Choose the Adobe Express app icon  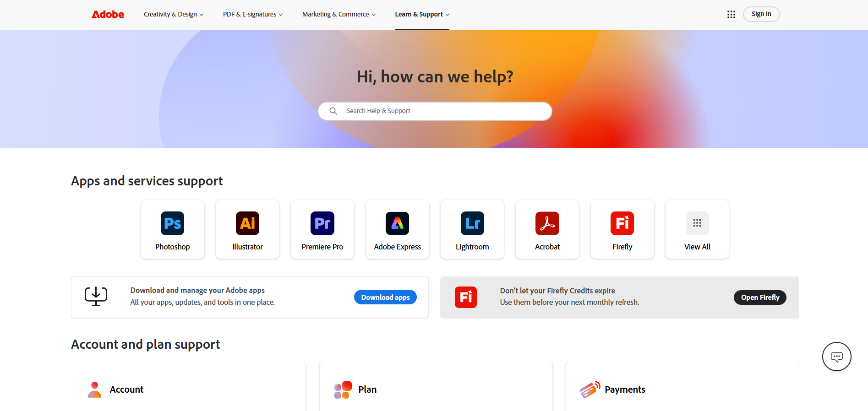tap(397, 223)
